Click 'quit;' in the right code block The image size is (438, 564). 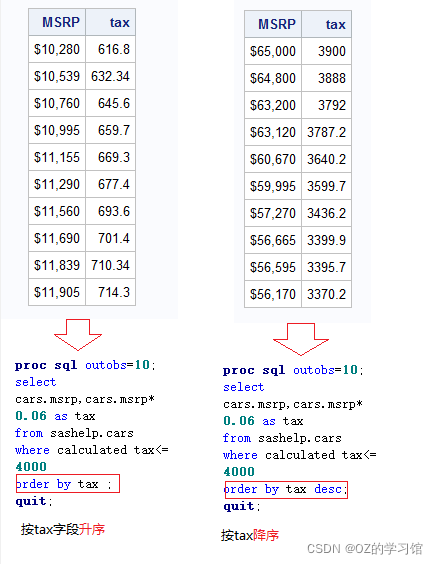click(x=242, y=506)
